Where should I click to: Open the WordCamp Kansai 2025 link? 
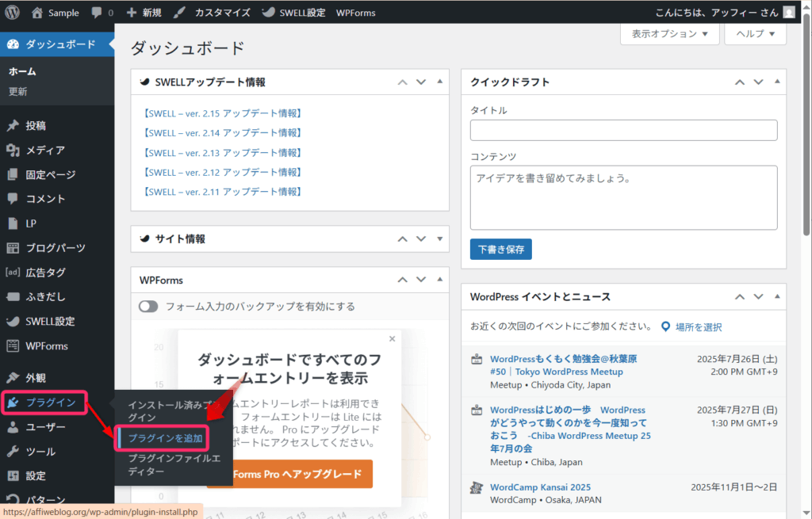click(x=540, y=487)
